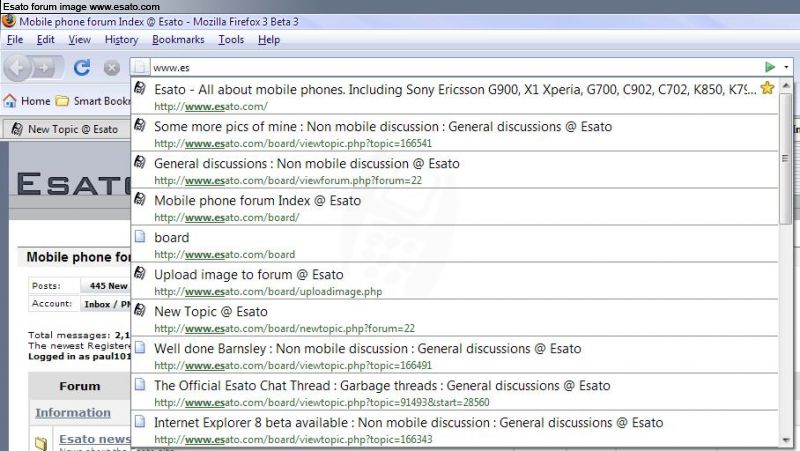The image size is (800, 451).
Task: Click the Stop loading button
Action: 112,68
